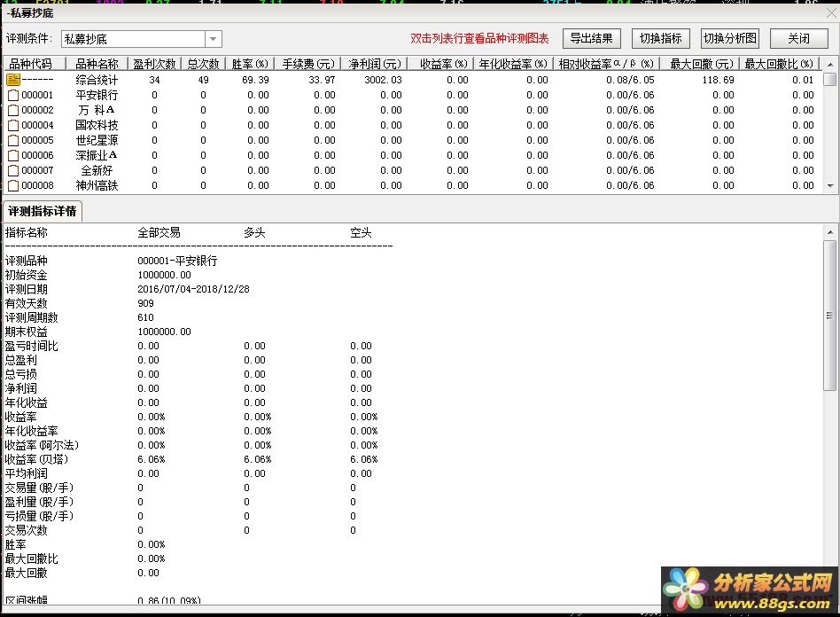Click the 关闭 button
This screenshot has width=840, height=617.
[x=798, y=39]
